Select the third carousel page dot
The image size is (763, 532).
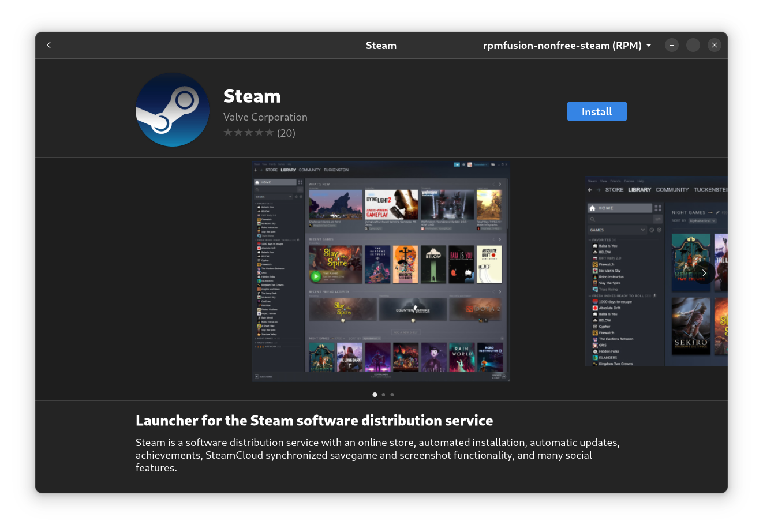pos(392,395)
